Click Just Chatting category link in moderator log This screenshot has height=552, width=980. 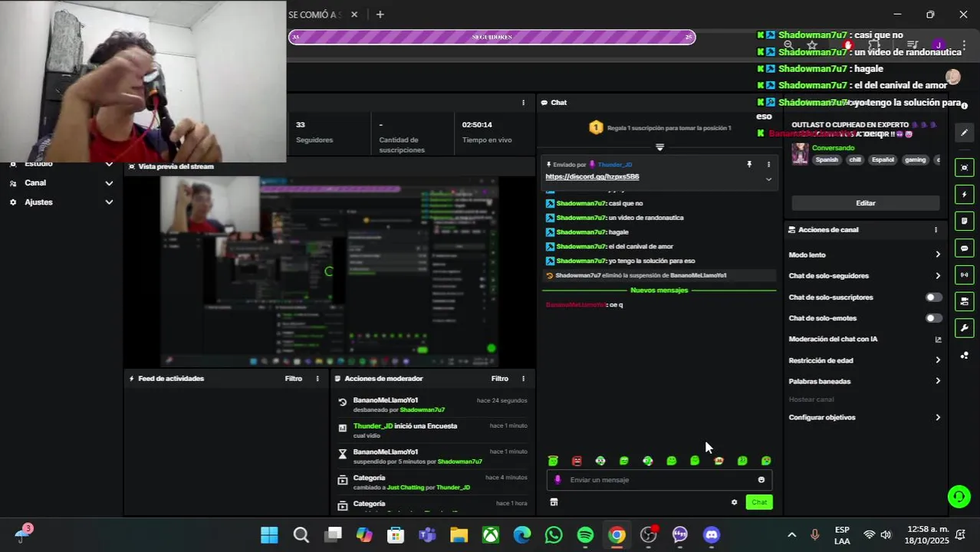[x=405, y=488]
